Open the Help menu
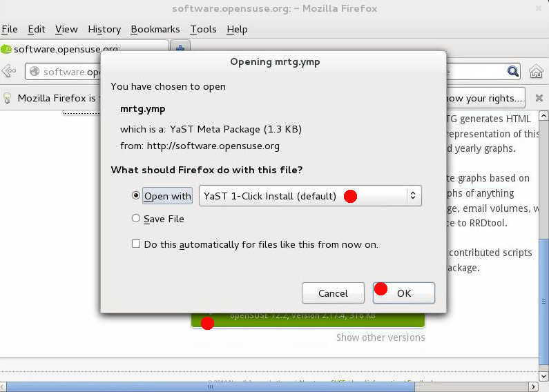This screenshot has width=549, height=392. pyautogui.click(x=237, y=30)
